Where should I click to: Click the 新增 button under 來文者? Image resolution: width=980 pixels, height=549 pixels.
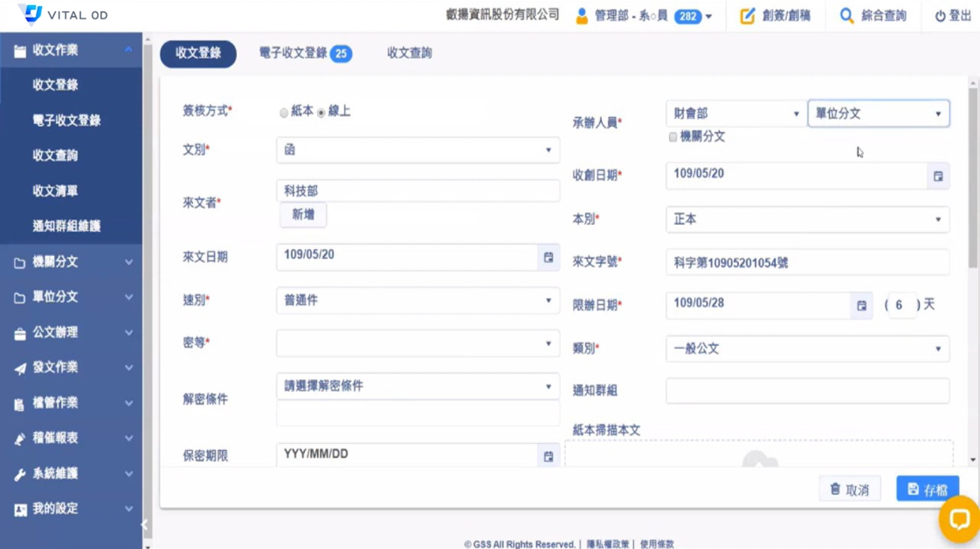pyautogui.click(x=303, y=215)
